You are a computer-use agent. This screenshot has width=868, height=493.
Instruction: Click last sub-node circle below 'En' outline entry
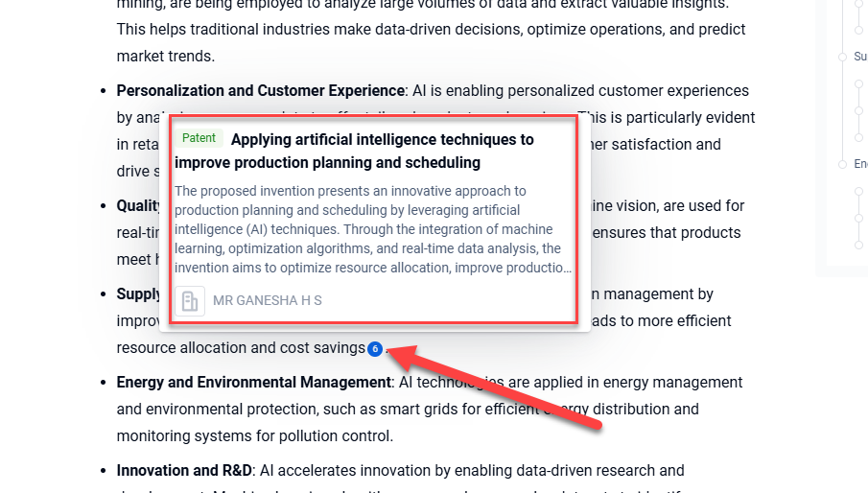[858, 245]
